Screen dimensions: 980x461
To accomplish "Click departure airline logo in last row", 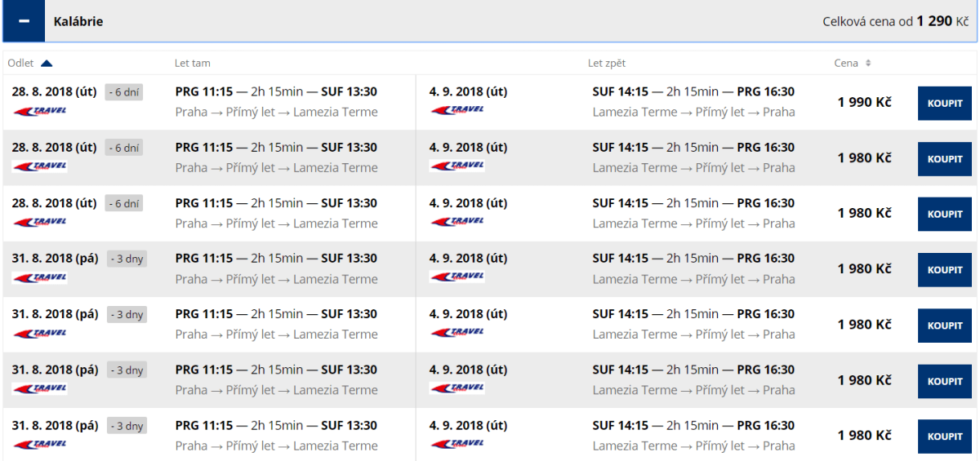I will click(x=40, y=445).
